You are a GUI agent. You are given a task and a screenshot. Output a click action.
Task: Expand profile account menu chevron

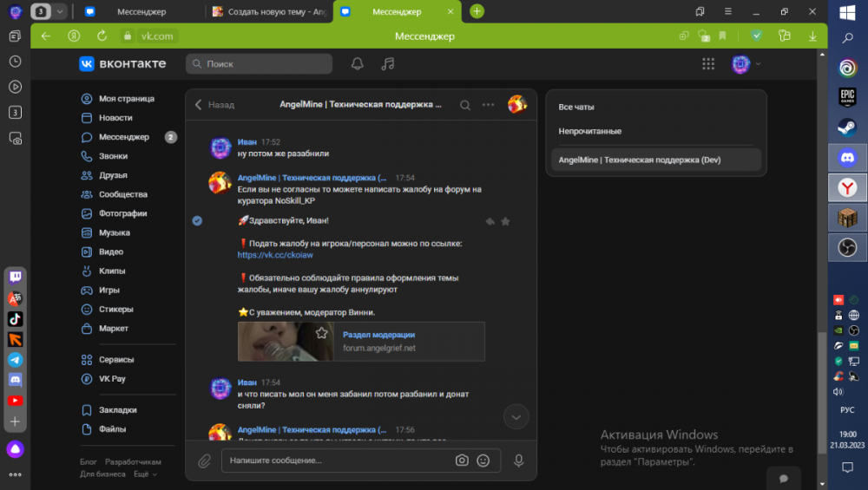759,64
